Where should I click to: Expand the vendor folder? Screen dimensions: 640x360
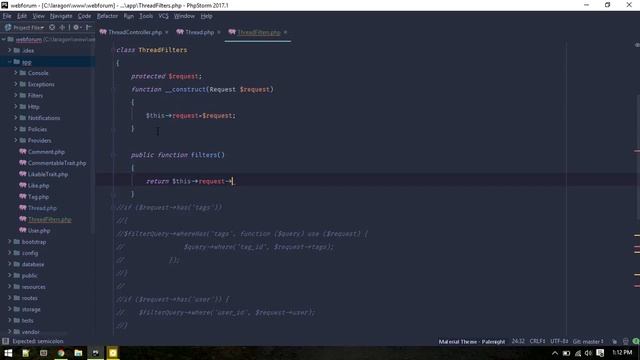coord(9,331)
